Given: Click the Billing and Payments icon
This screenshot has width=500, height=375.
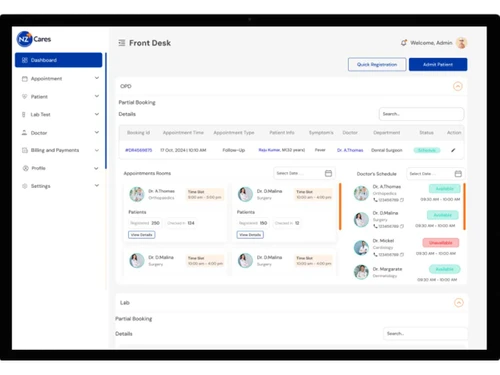Looking at the screenshot, I should [x=25, y=150].
